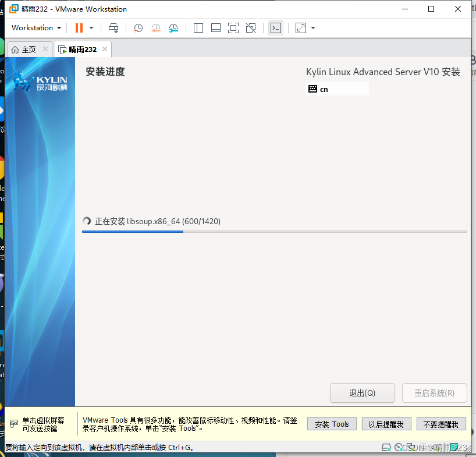Send Ctrl+Alt+Del to the virtual machine
Viewport: 476px width, 457px height.
click(113, 28)
